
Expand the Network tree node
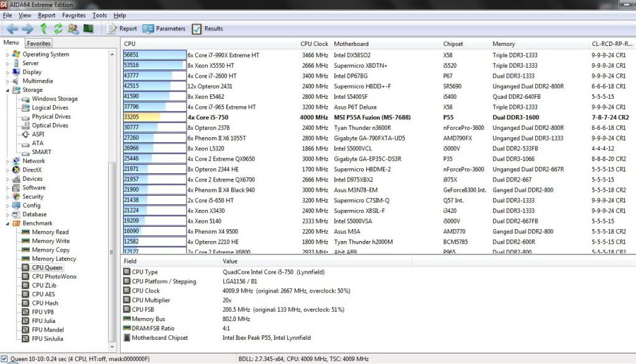(7, 161)
